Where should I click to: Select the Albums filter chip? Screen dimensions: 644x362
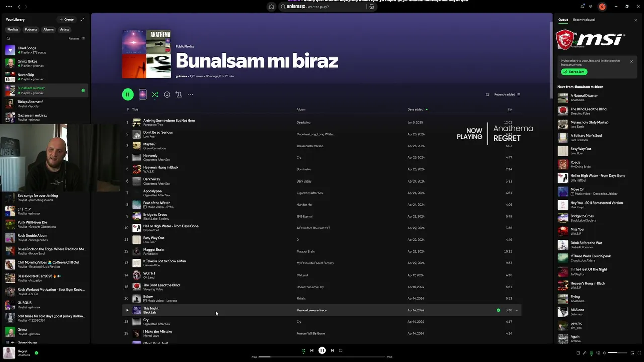click(x=48, y=29)
